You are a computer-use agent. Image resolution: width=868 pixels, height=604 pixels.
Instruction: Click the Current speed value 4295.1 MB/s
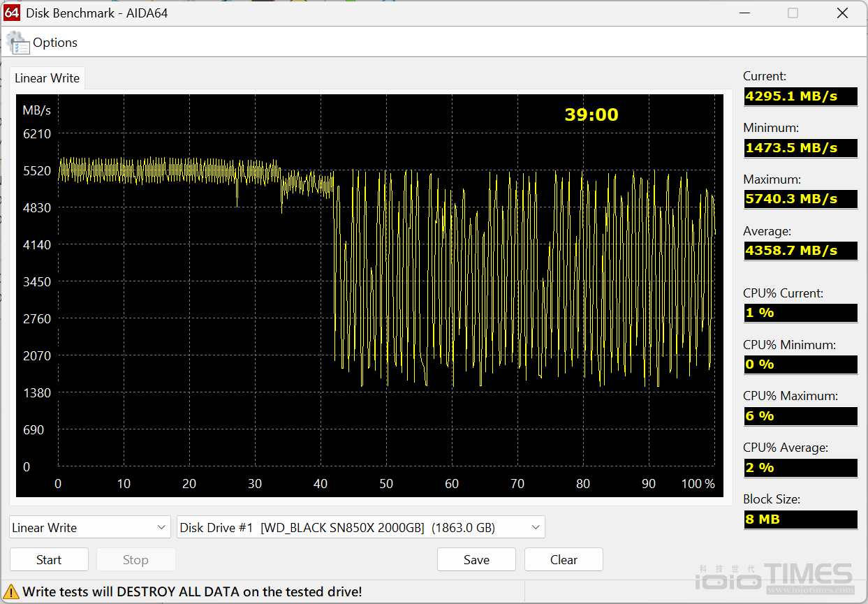coord(800,96)
